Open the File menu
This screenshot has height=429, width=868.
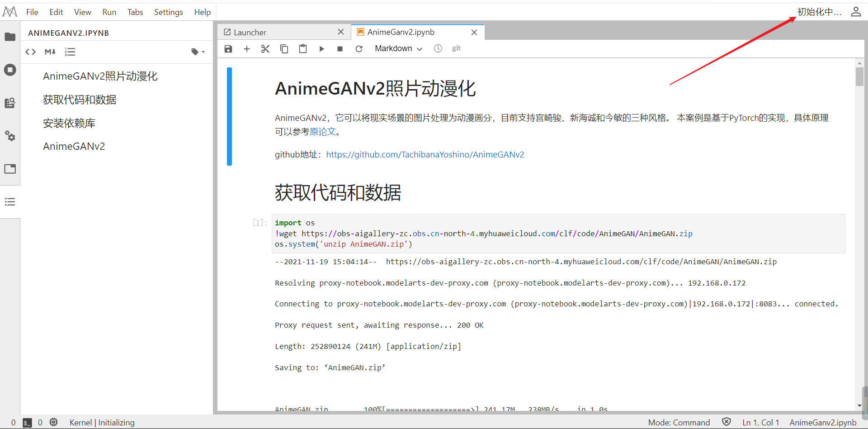pos(32,12)
